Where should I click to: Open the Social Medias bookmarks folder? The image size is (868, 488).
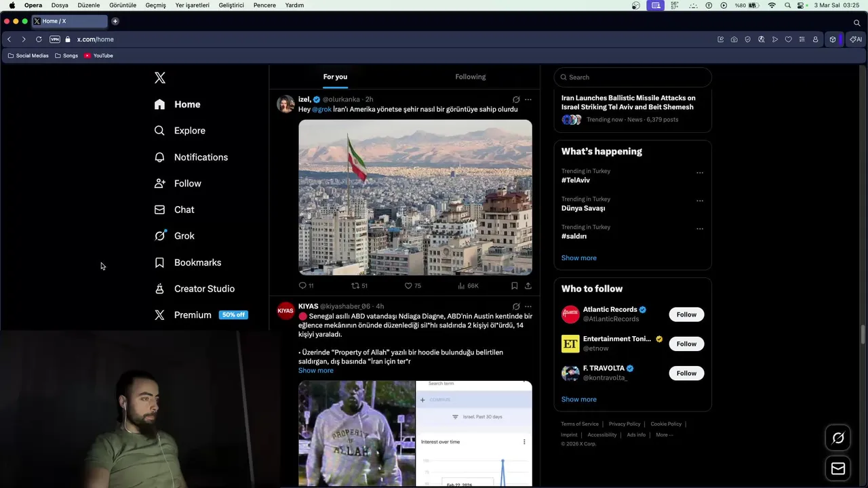click(28, 56)
